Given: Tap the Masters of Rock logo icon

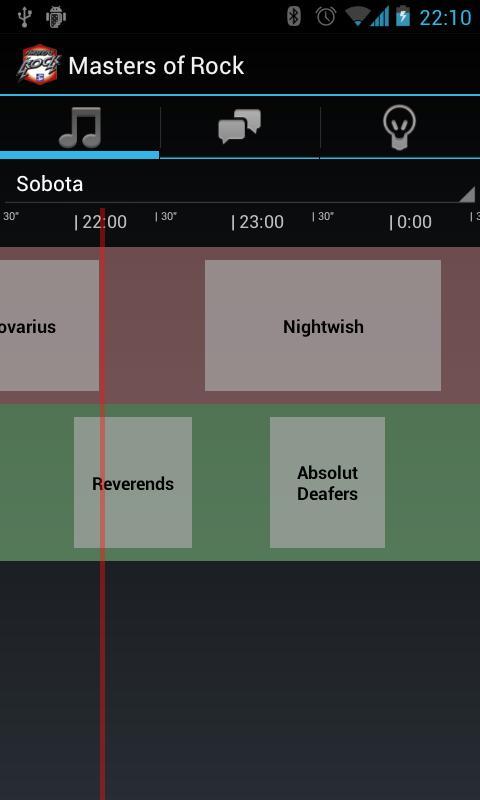Looking at the screenshot, I should (39, 65).
